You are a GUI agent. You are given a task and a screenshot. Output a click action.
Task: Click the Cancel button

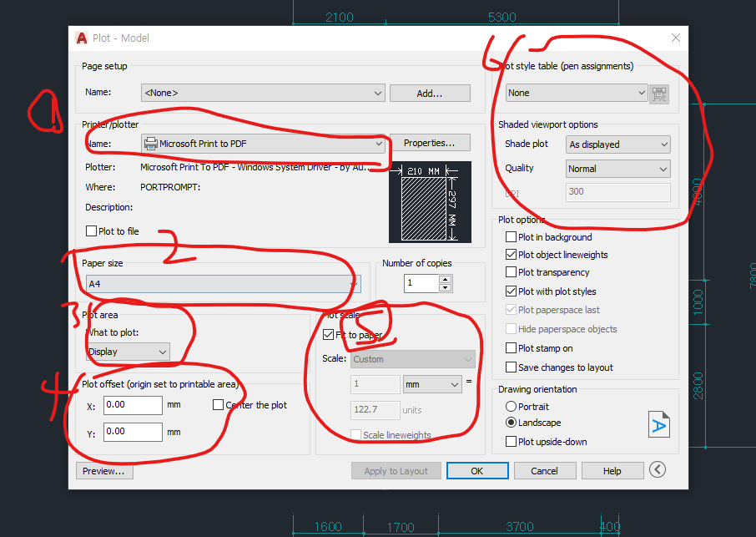coord(544,471)
